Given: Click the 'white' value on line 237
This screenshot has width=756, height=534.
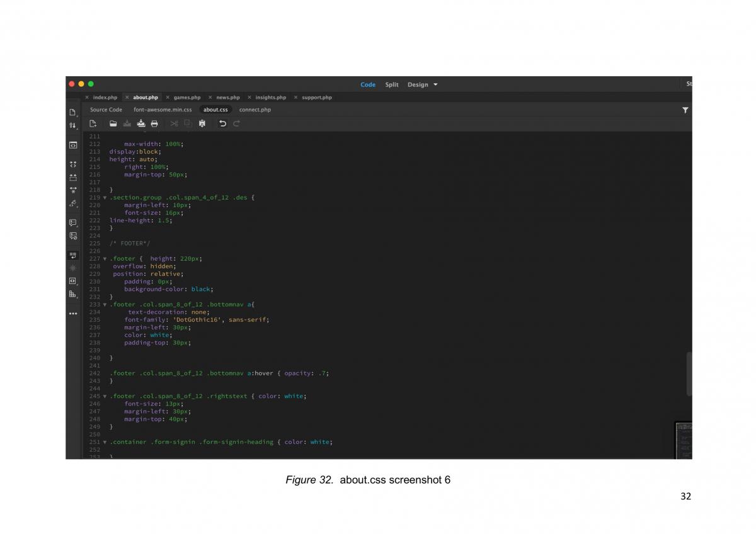Looking at the screenshot, I should point(159,335).
